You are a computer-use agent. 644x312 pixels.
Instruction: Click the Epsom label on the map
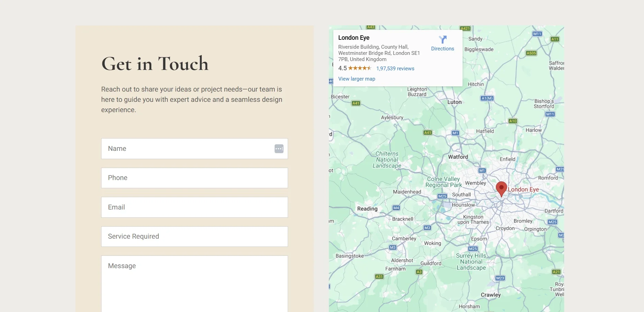coord(479,239)
